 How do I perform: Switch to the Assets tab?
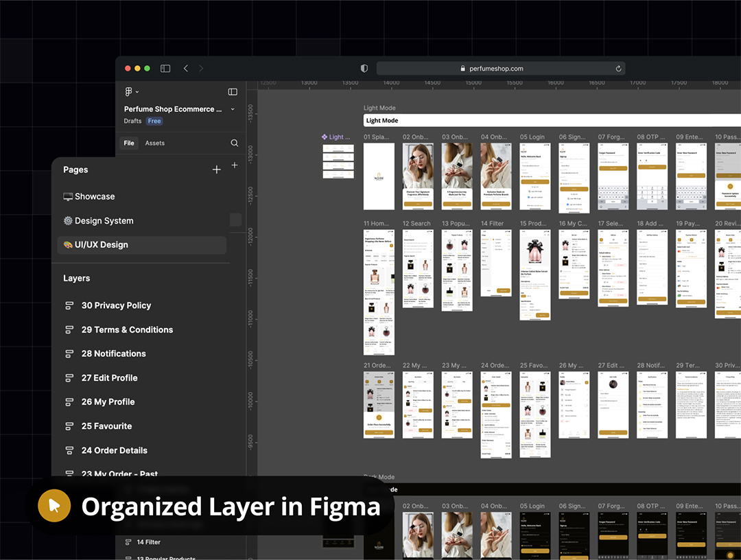click(x=154, y=143)
